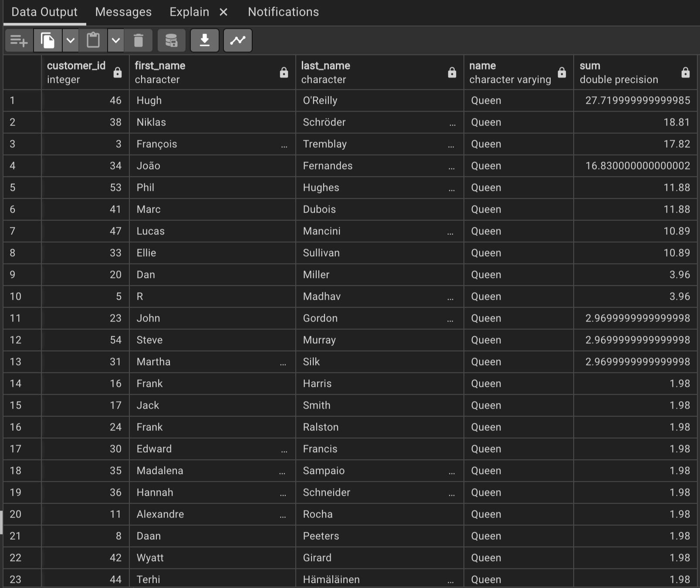This screenshot has width=700, height=588.
Task: Click the Paste clipboard icon
Action: (x=93, y=41)
